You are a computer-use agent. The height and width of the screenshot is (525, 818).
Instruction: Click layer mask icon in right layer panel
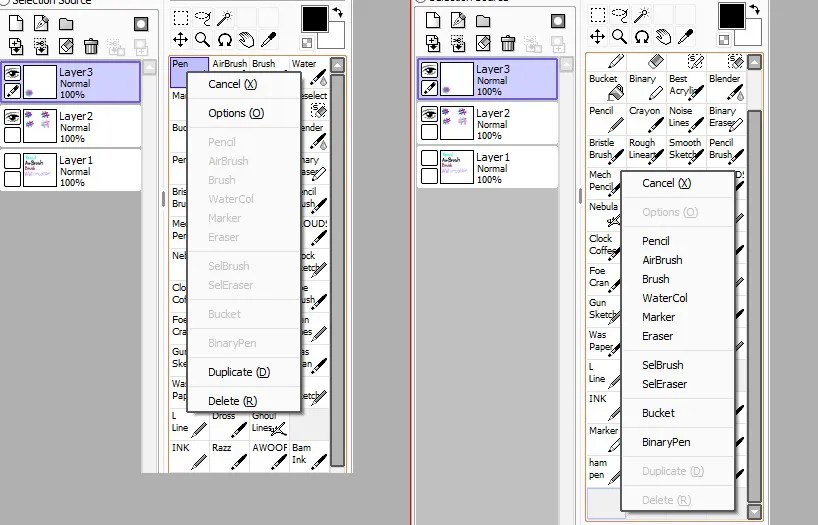pos(558,21)
